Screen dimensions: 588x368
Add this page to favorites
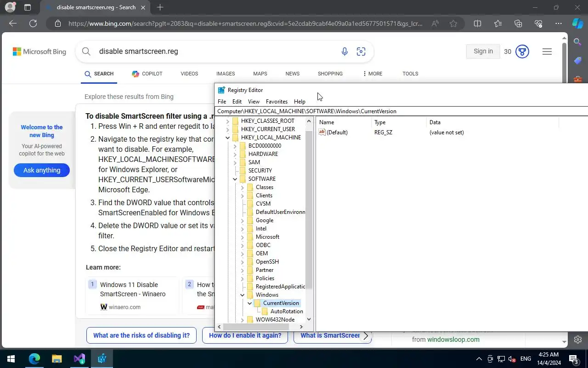point(453,23)
